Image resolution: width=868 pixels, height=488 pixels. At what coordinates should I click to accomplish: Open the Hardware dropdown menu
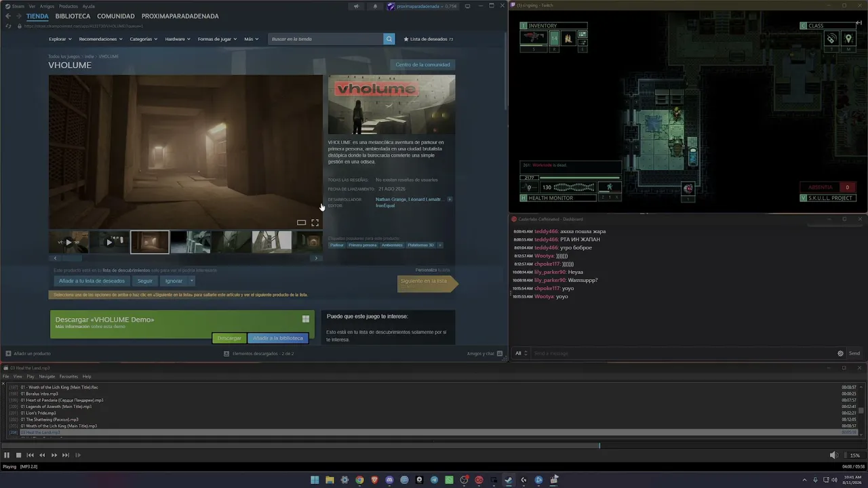click(x=178, y=39)
